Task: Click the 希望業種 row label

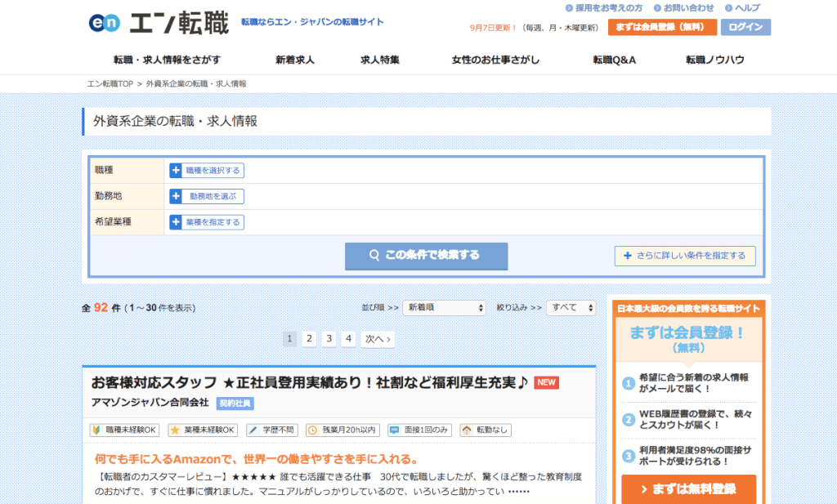Action: (x=113, y=222)
